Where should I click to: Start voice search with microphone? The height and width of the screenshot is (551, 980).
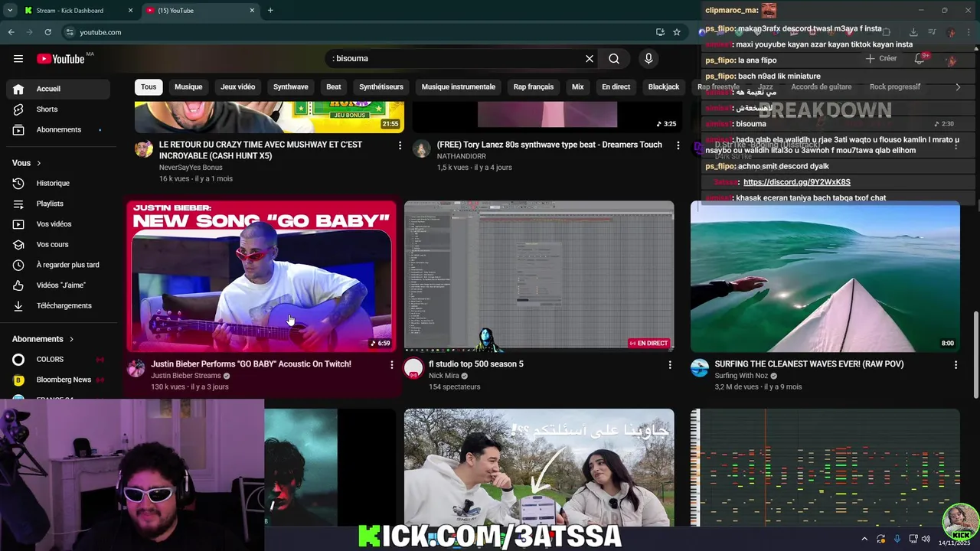point(648,59)
